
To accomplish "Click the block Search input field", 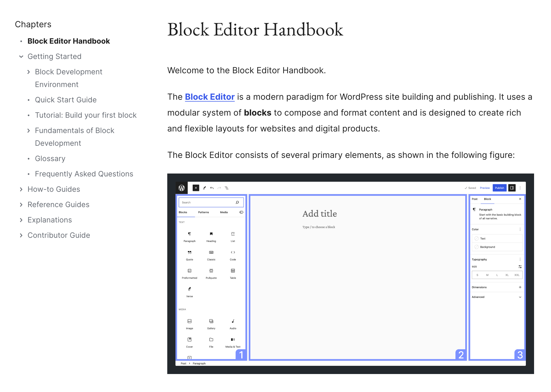I will click(206, 202).
